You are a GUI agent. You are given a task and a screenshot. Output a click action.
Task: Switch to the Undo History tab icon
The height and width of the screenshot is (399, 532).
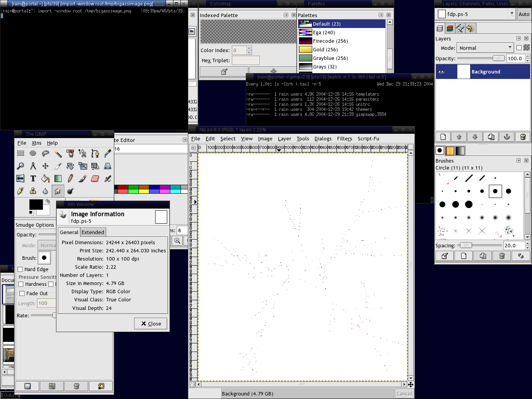click(x=470, y=28)
